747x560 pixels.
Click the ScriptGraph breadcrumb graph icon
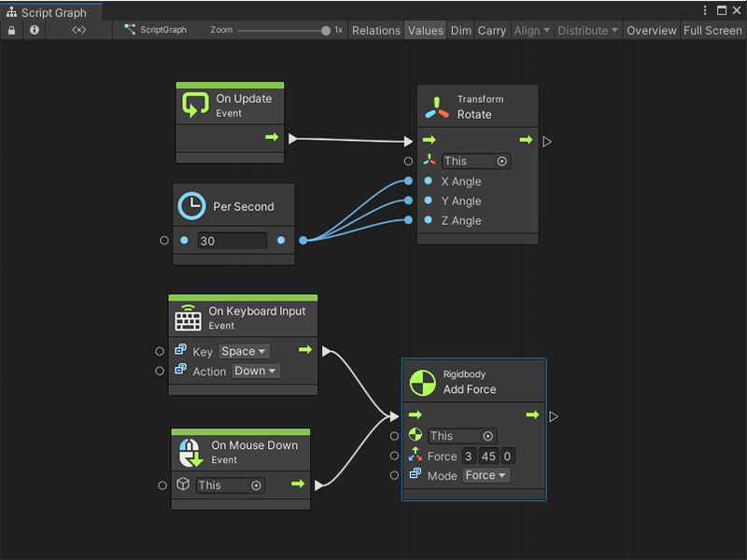(129, 30)
